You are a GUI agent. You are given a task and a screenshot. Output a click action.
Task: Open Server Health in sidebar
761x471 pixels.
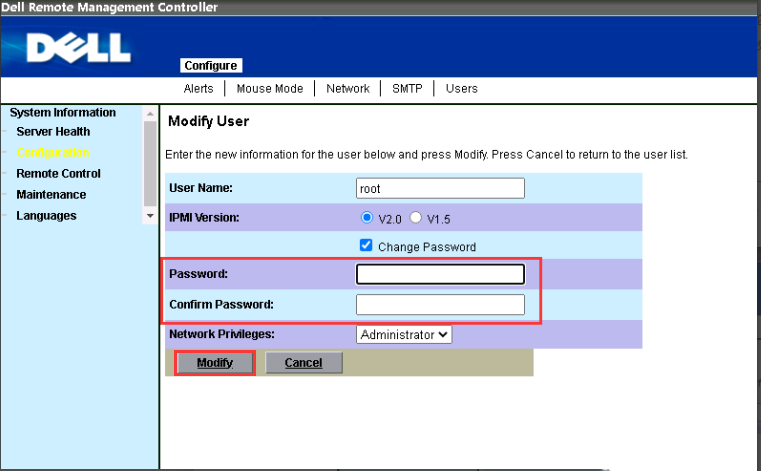pos(53,132)
